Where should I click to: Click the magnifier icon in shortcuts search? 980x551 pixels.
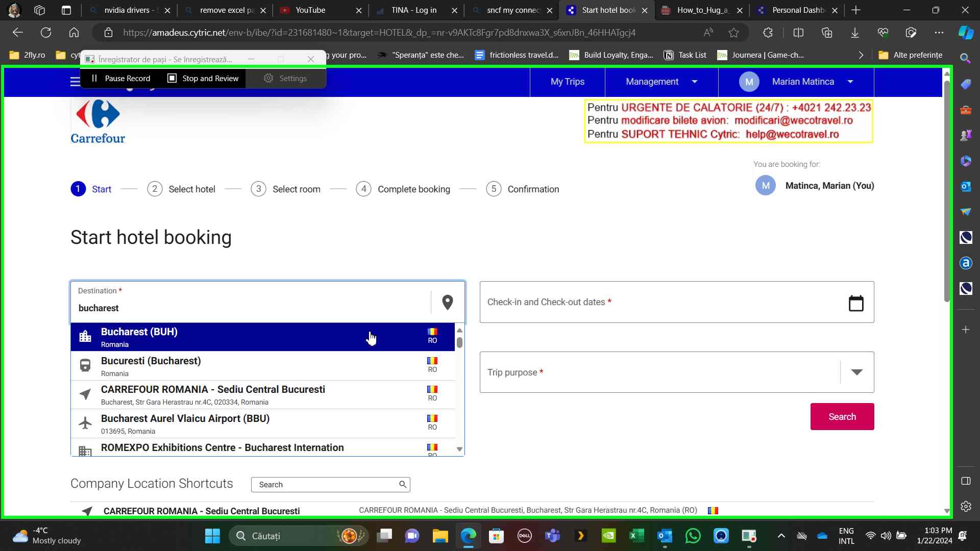[x=402, y=485]
